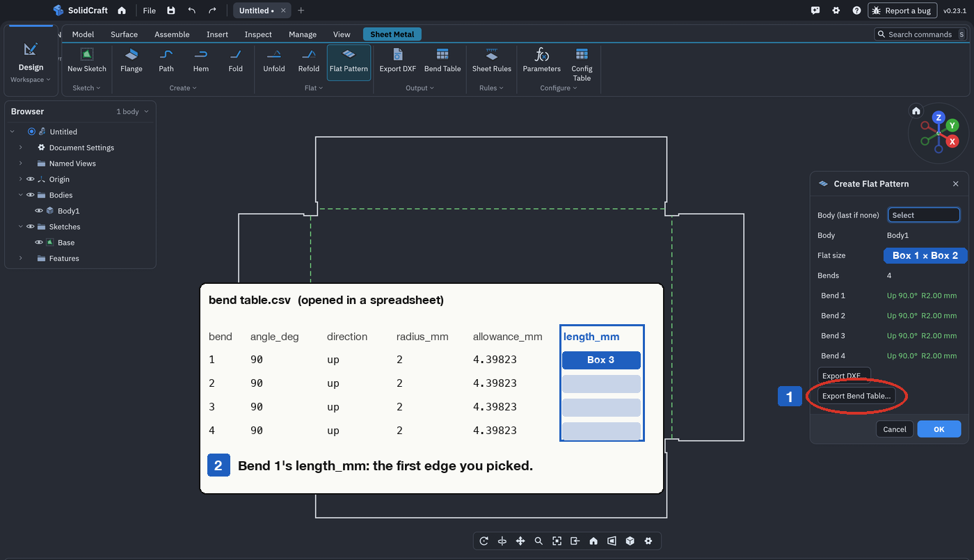Open the Sheet Rules tool
Viewport: 974px width, 560px height.
coord(492,61)
